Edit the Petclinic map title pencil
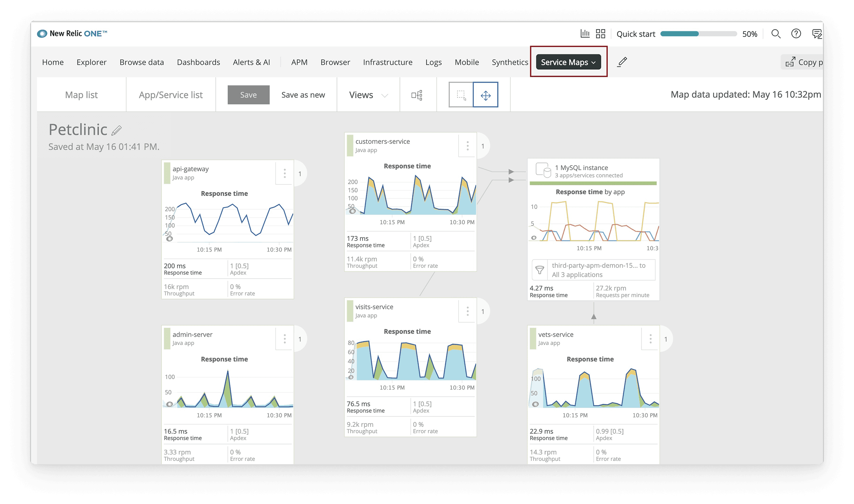The height and width of the screenshot is (504, 854). click(x=116, y=130)
